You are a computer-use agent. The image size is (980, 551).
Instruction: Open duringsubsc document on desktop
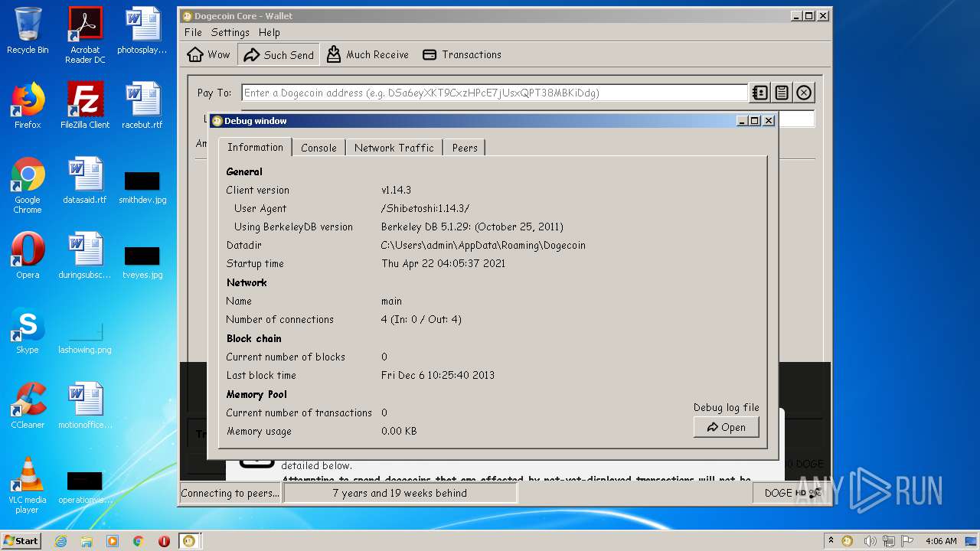tap(85, 256)
